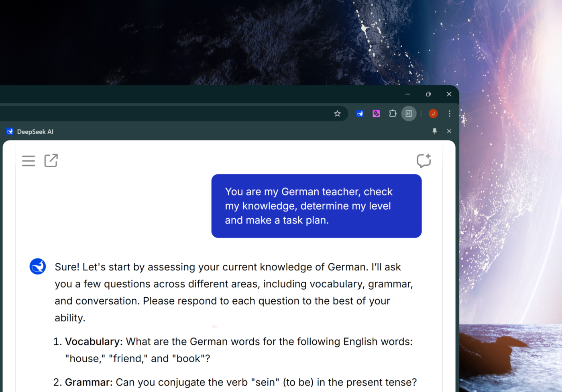The height and width of the screenshot is (392, 562).
Task: Open Chrome's three-dot menu
Action: pos(450,114)
